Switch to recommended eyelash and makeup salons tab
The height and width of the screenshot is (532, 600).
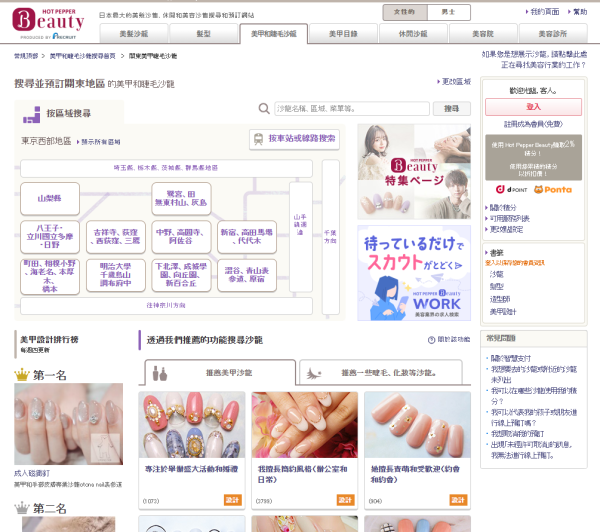(x=381, y=372)
